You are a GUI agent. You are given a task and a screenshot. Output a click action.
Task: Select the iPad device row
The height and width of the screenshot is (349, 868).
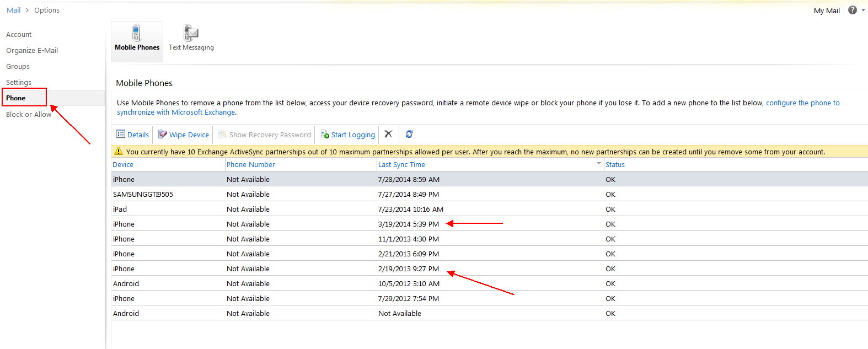tap(120, 210)
